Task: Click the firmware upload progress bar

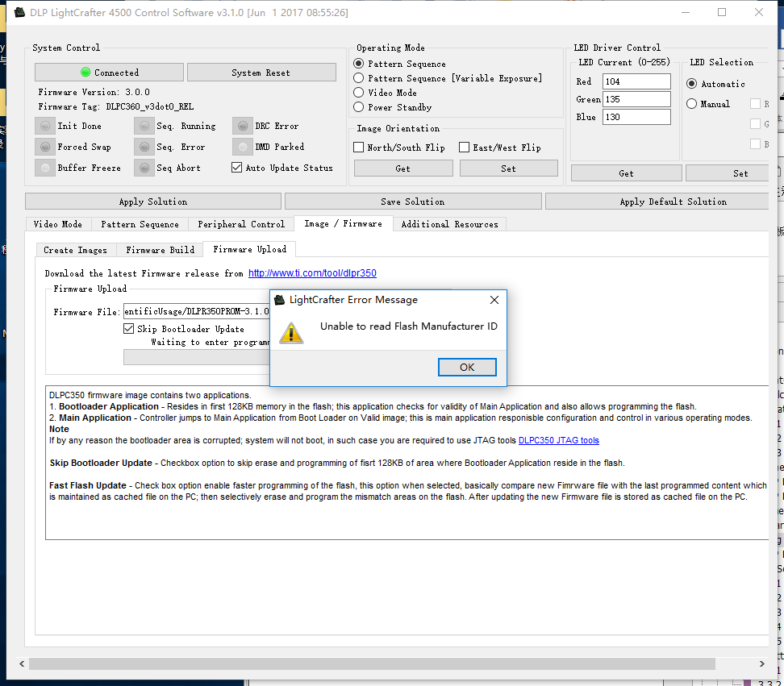Action: pos(197,357)
